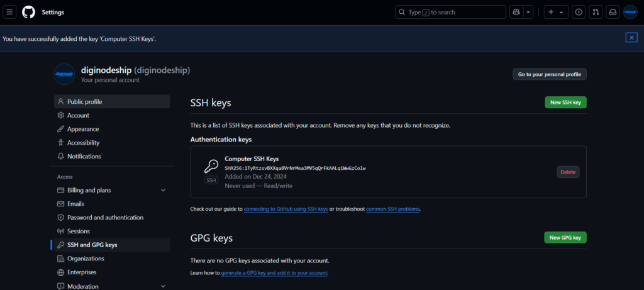Screen dimensions: 644x290
Task: Open the common SSH problems link
Action: click(x=392, y=209)
